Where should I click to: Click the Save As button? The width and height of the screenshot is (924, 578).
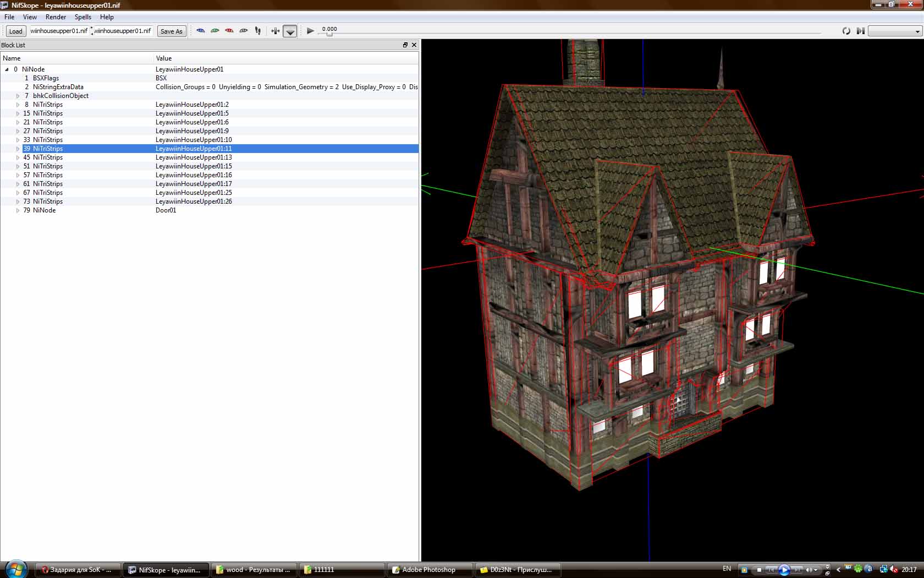(x=171, y=31)
